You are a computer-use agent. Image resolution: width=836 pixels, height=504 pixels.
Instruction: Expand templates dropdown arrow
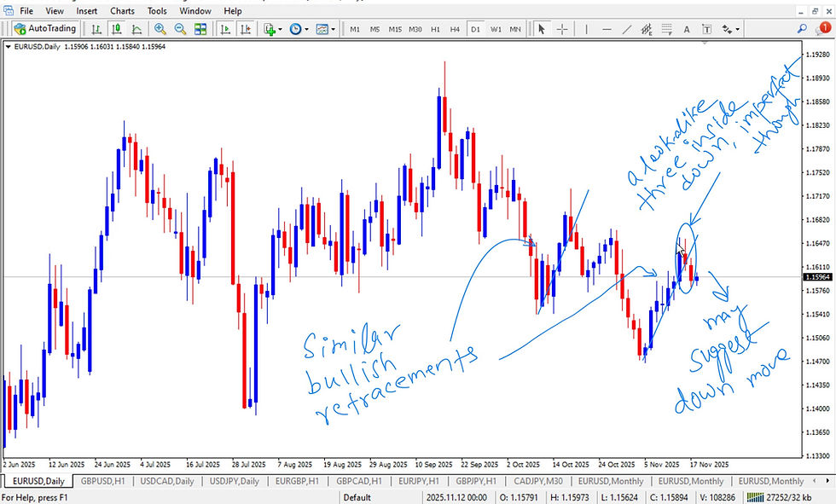tap(334, 29)
